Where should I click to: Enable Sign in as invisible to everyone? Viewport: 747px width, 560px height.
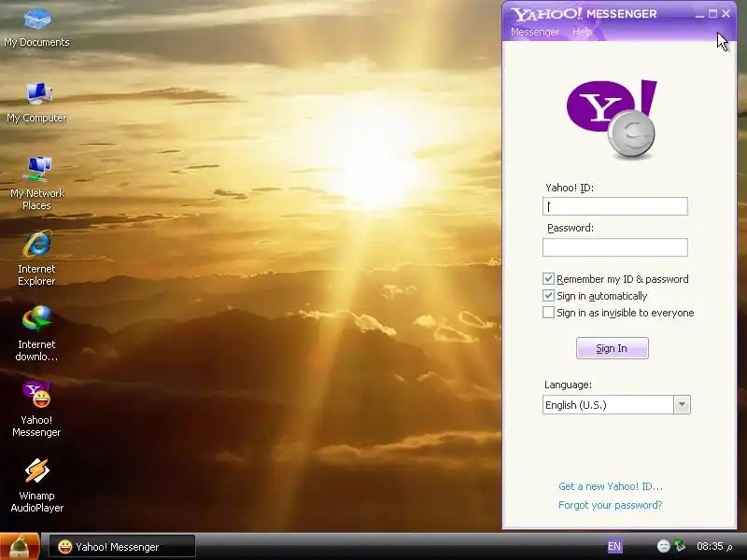548,313
